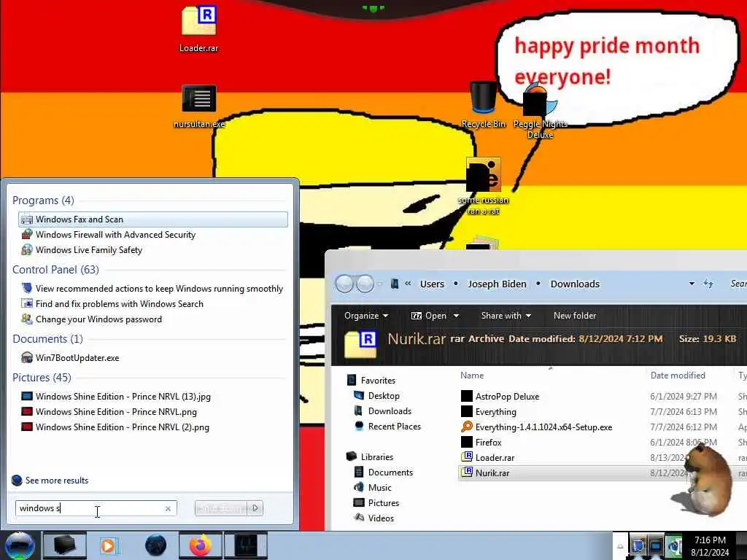747x560 pixels.
Task: Select Libraries in the navigation pane
Action: click(x=370, y=456)
